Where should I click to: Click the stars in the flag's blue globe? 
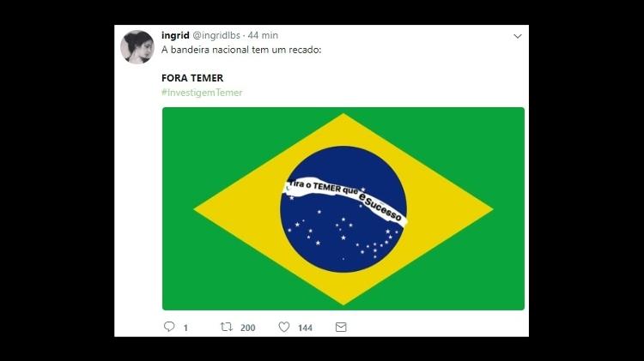point(343,237)
